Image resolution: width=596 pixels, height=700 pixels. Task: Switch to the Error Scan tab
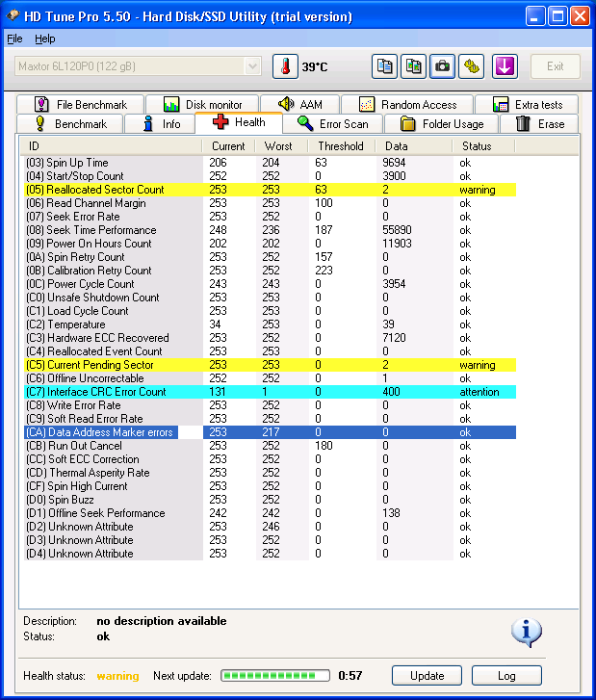[332, 123]
